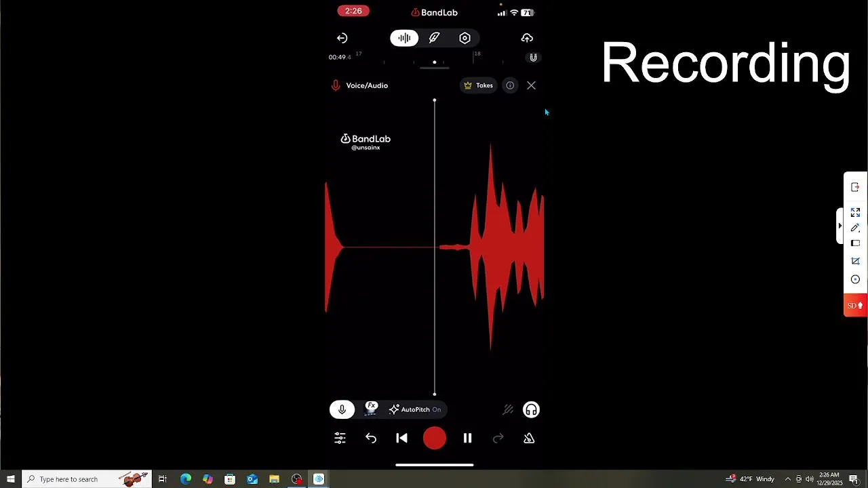868x488 pixels.
Task: Click the 00:49.4 time display
Action: [x=340, y=58]
